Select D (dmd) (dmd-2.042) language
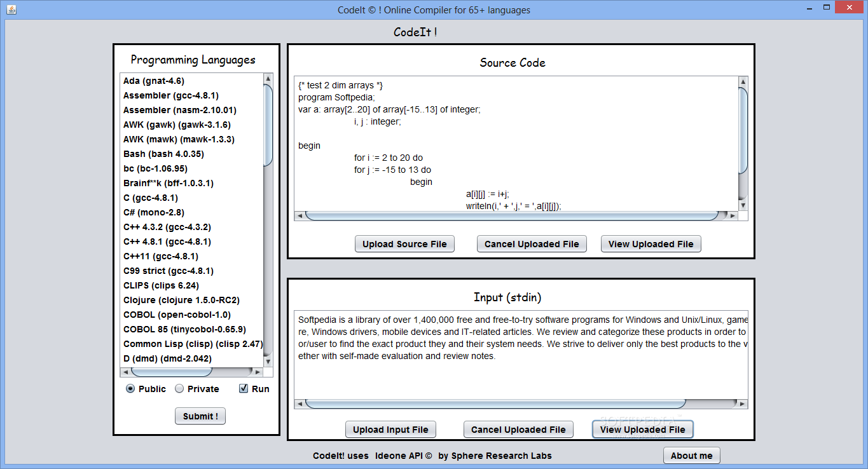868x469 pixels. [191, 358]
